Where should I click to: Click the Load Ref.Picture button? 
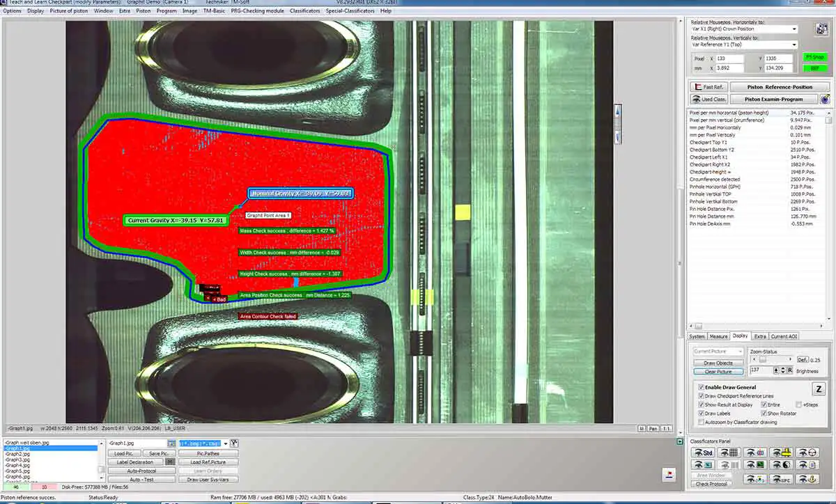(x=208, y=462)
